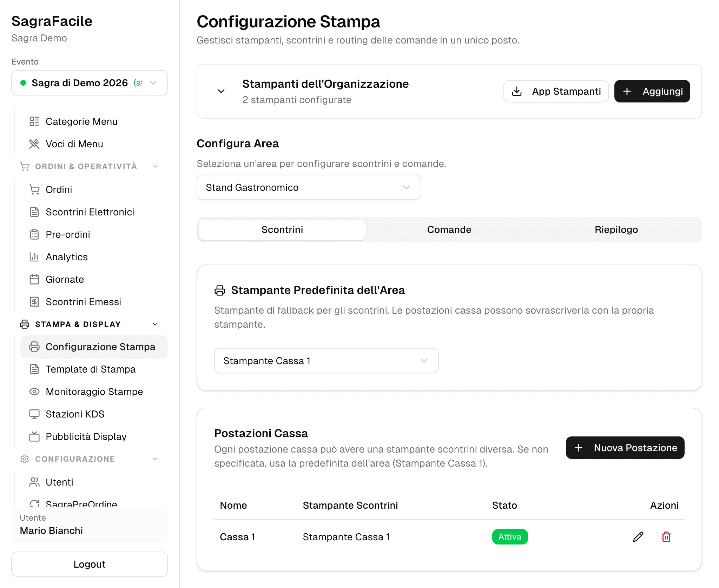Click the Giornate calendar icon

34,279
